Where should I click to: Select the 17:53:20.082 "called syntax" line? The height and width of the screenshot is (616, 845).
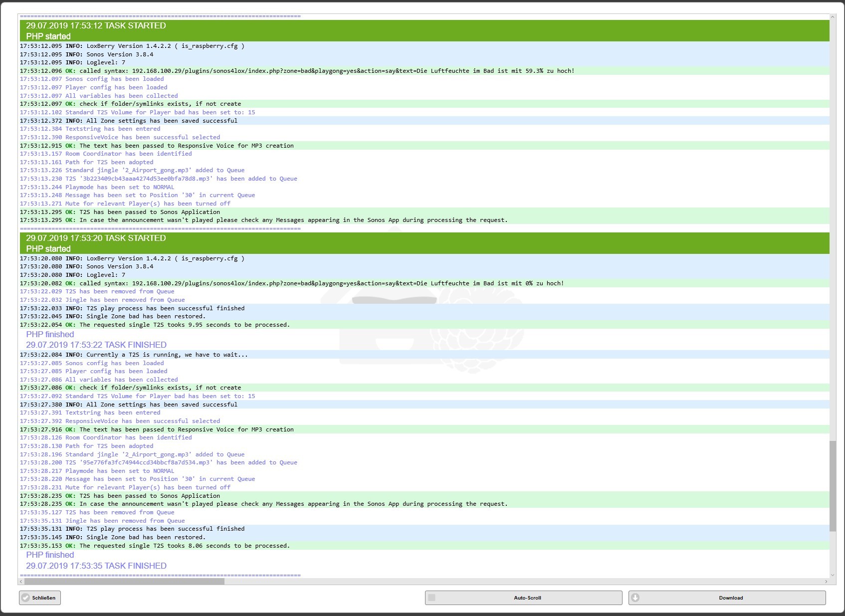(424, 283)
